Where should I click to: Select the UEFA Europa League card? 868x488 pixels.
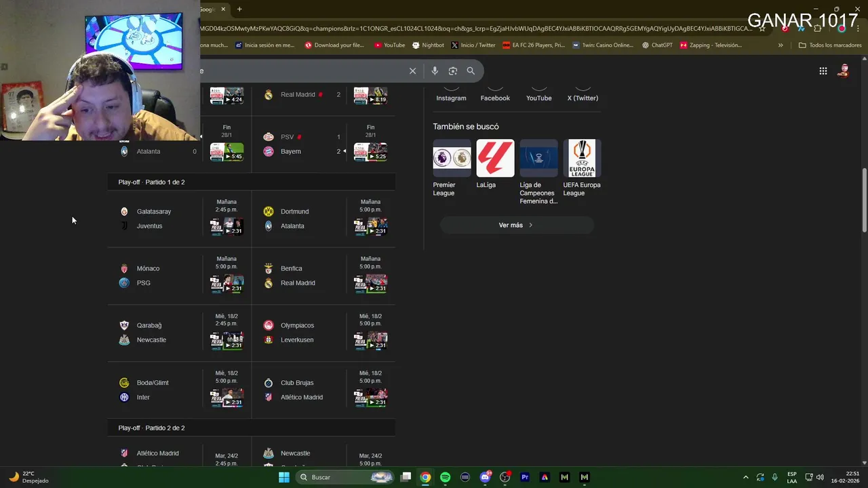click(x=582, y=168)
